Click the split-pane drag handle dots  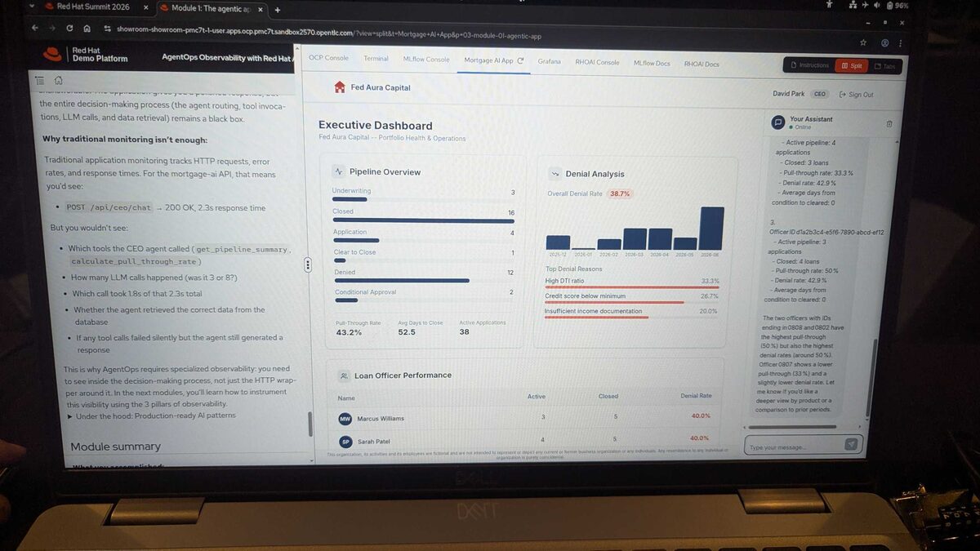[308, 264]
